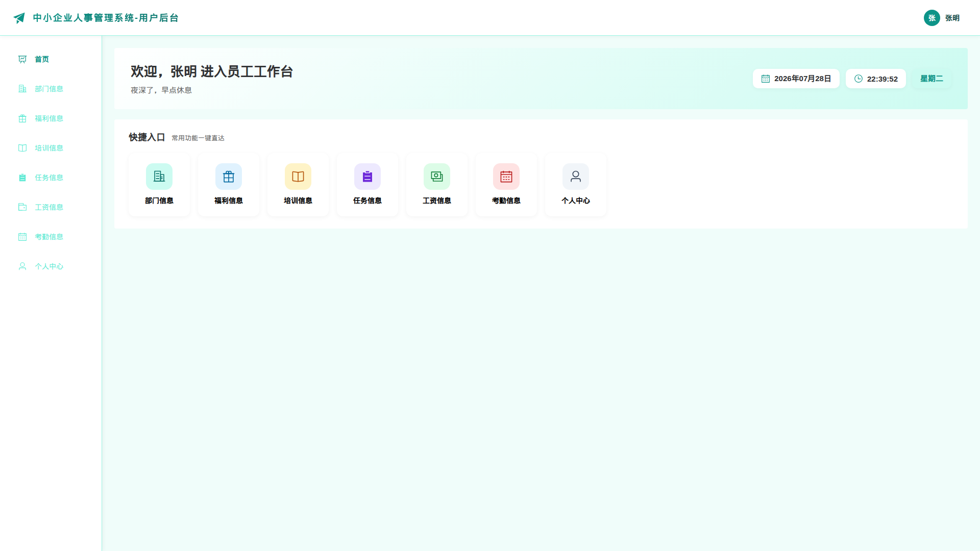Image resolution: width=980 pixels, height=551 pixels.
Task: Click the subtitle 常用功能一键直达
Action: point(198,138)
